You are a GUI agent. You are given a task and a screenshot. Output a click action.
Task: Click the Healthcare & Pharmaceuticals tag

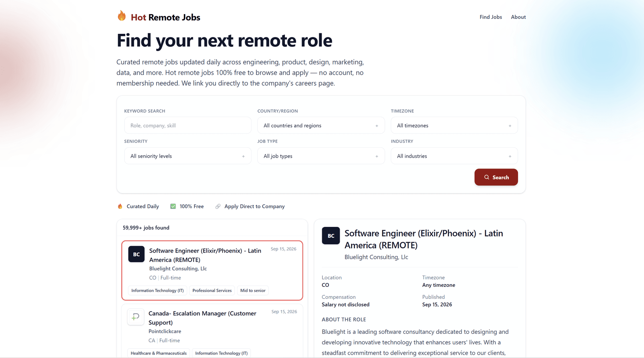coord(159,353)
